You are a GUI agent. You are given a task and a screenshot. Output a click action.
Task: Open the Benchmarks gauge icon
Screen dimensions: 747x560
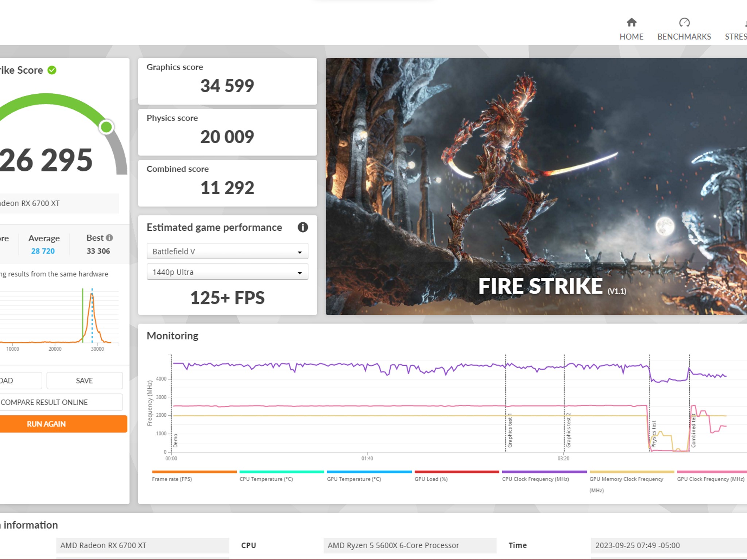pyautogui.click(x=684, y=23)
